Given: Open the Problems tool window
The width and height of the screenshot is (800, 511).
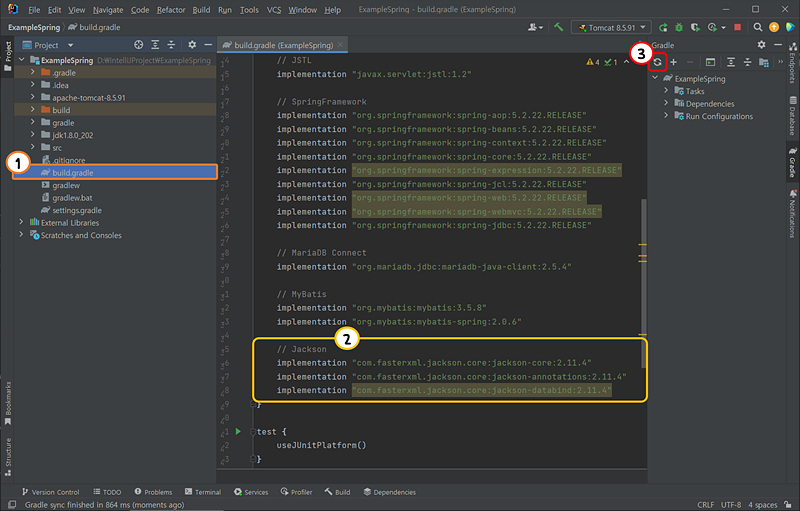Looking at the screenshot, I should (x=153, y=492).
